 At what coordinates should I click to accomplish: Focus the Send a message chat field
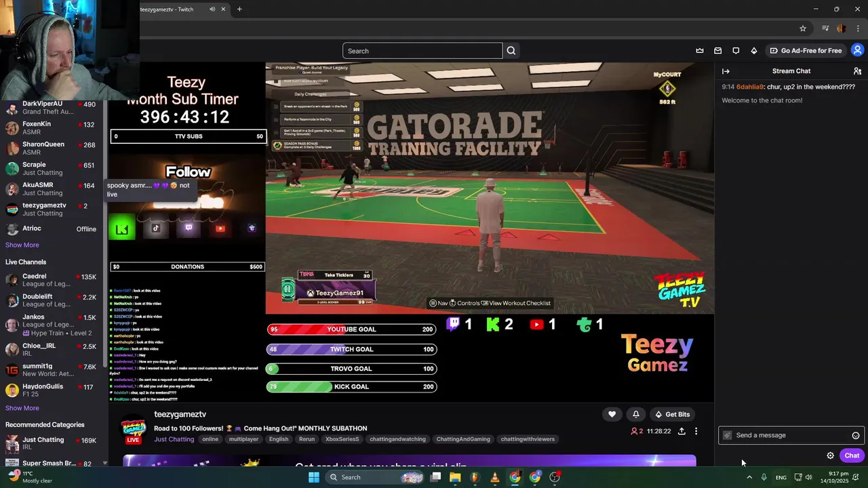[791, 435]
